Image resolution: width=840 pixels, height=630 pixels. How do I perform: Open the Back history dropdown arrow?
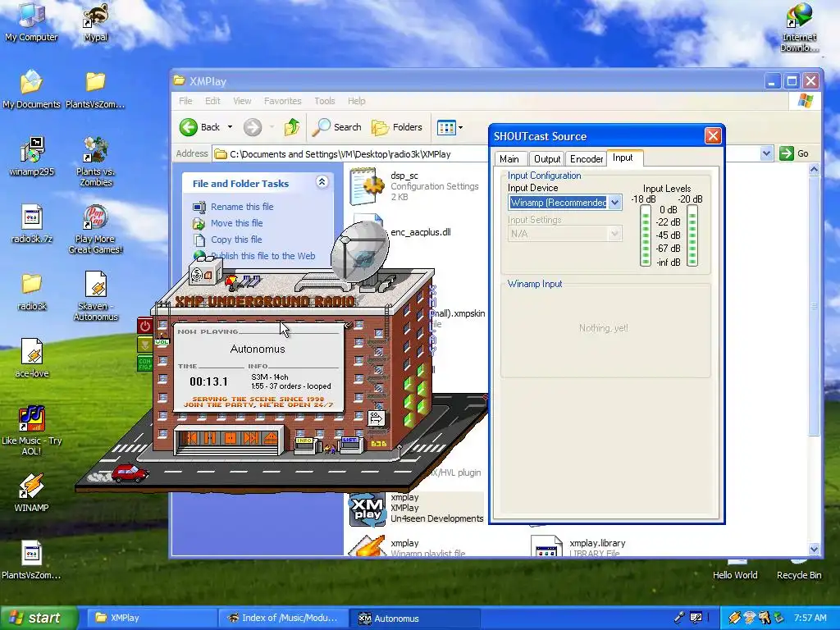[230, 127]
